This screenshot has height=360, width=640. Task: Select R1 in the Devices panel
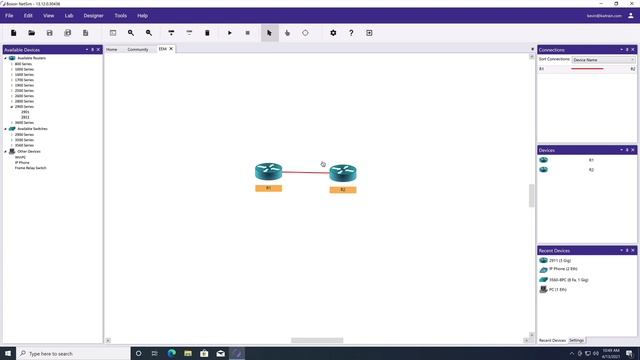pyautogui.click(x=587, y=160)
